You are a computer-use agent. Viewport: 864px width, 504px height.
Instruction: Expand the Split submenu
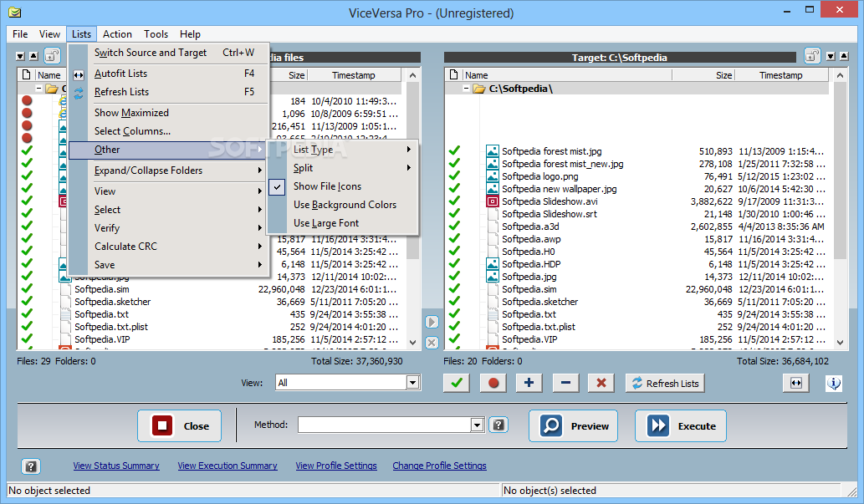click(x=343, y=168)
